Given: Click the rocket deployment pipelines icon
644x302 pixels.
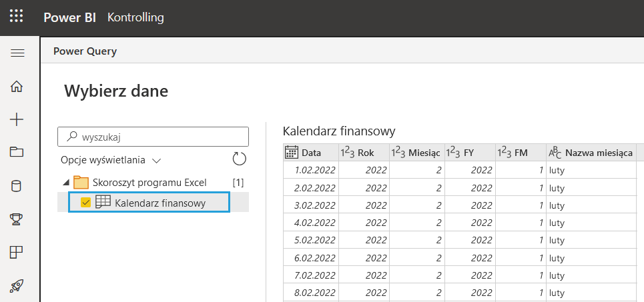Looking at the screenshot, I should [17, 285].
